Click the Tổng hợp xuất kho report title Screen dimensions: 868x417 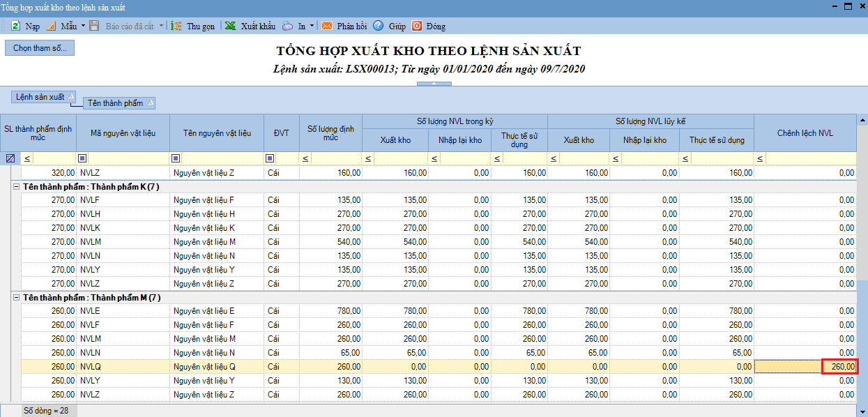point(429,51)
